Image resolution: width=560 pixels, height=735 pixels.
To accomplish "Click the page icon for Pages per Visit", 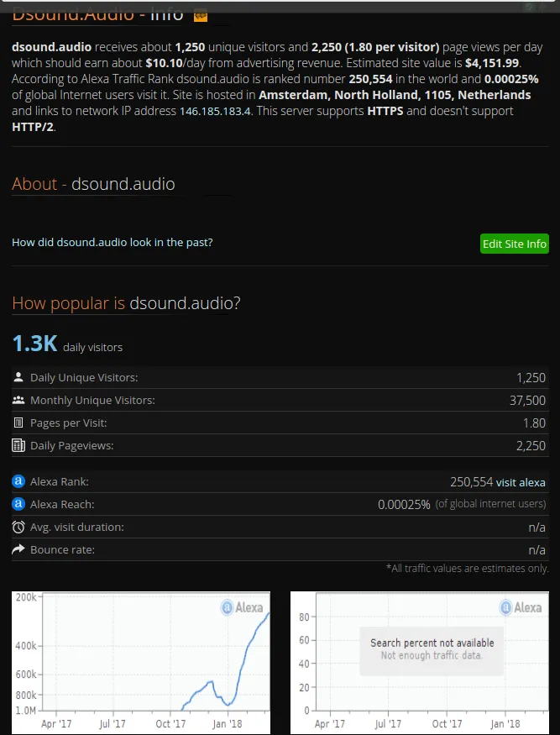I will [x=18, y=423].
